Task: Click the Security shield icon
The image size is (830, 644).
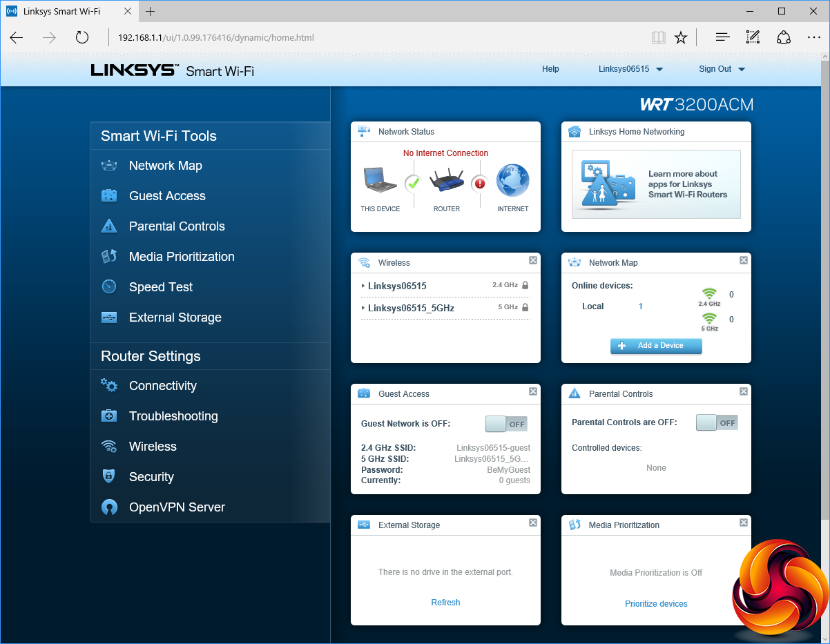Action: click(109, 477)
